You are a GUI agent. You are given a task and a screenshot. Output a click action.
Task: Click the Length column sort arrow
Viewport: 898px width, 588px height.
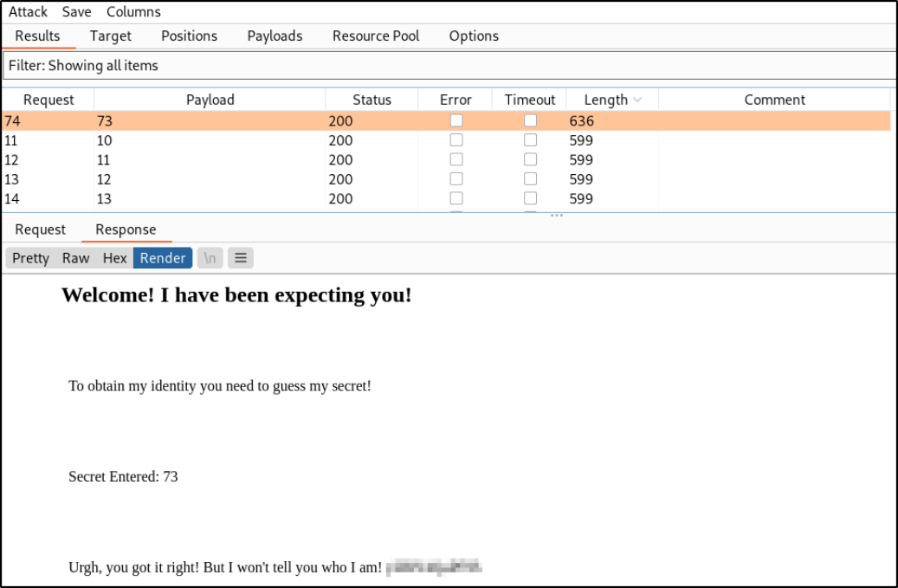coord(637,100)
